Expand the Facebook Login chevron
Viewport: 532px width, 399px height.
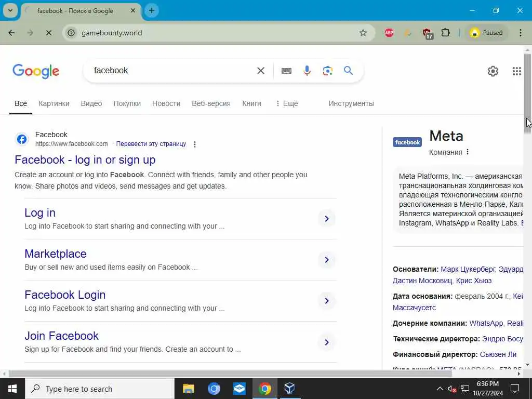pos(327,301)
